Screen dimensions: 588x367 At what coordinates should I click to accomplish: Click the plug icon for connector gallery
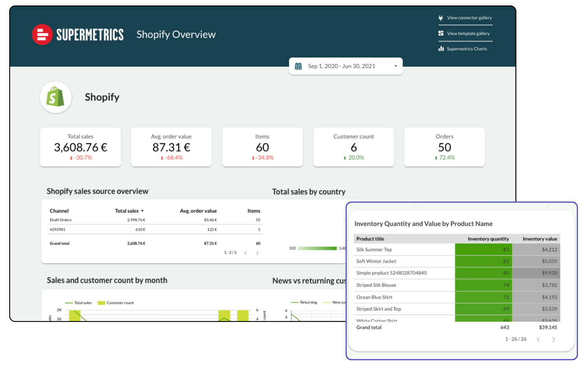(441, 18)
